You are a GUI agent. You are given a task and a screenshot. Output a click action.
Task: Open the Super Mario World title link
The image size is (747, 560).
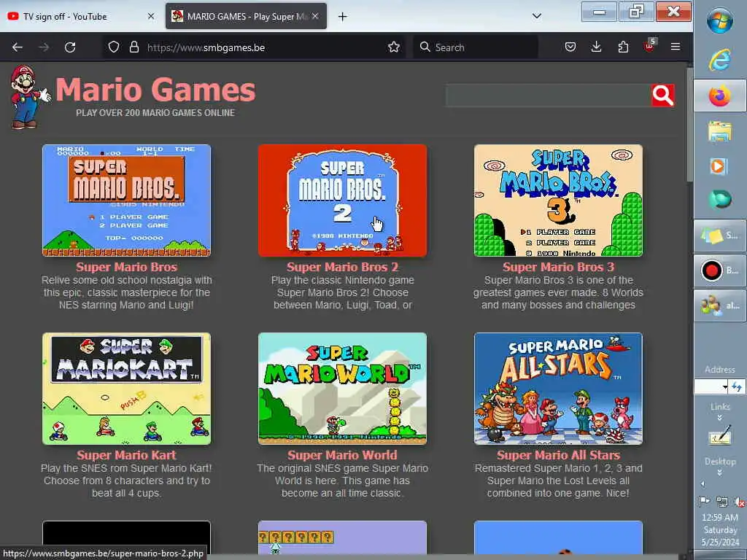(x=343, y=455)
